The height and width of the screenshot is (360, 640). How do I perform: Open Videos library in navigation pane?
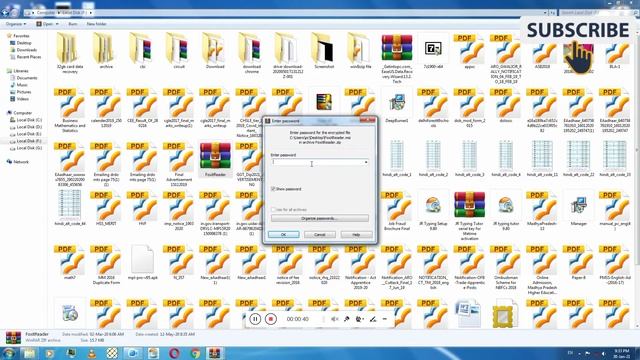pyautogui.click(x=22, y=99)
